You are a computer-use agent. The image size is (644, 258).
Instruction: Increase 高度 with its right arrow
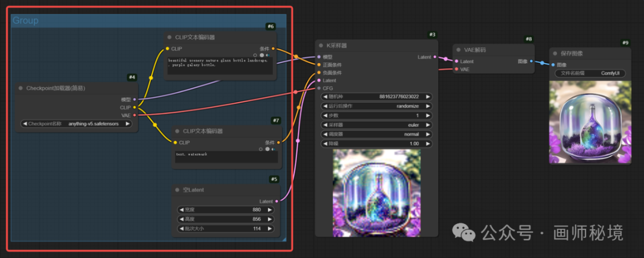(270, 219)
